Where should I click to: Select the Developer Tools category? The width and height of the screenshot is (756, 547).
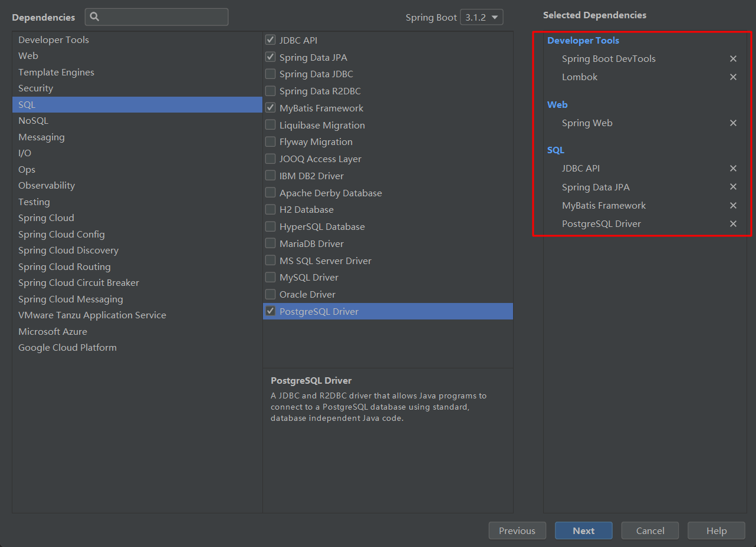point(137,40)
